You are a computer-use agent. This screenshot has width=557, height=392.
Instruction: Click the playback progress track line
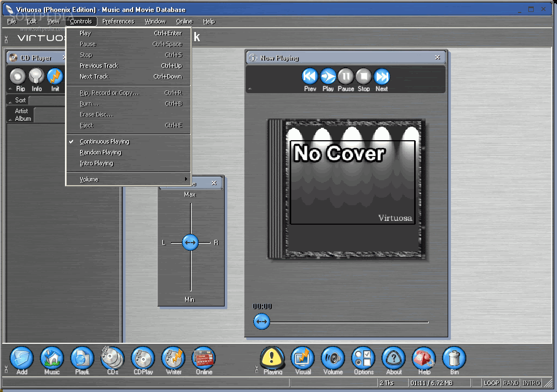[x=349, y=322]
